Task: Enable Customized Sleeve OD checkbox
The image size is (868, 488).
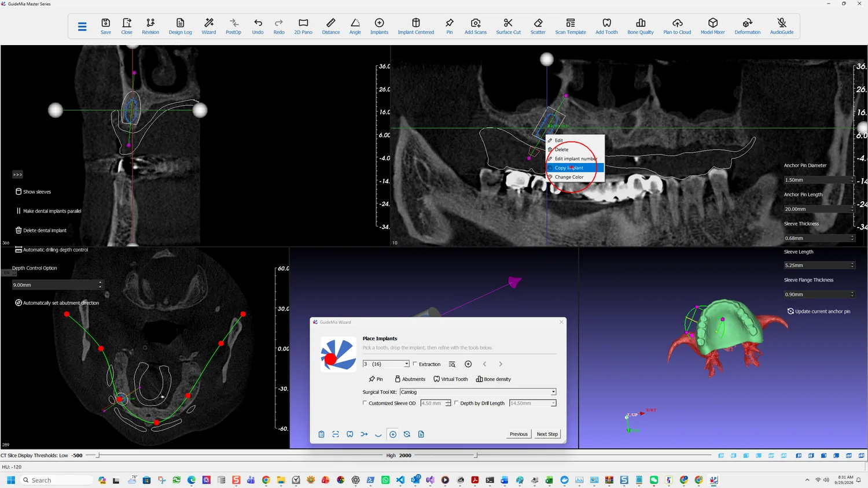Action: (x=365, y=403)
